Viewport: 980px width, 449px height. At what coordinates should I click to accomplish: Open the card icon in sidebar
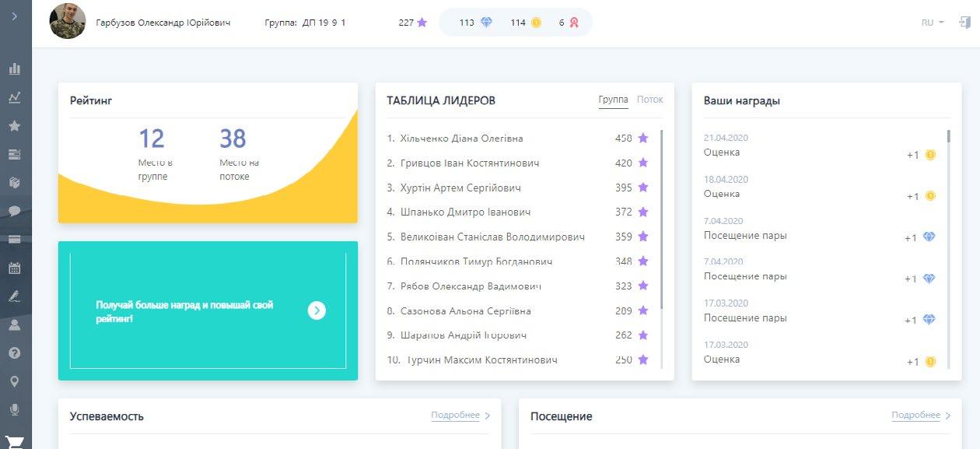pyautogui.click(x=15, y=240)
